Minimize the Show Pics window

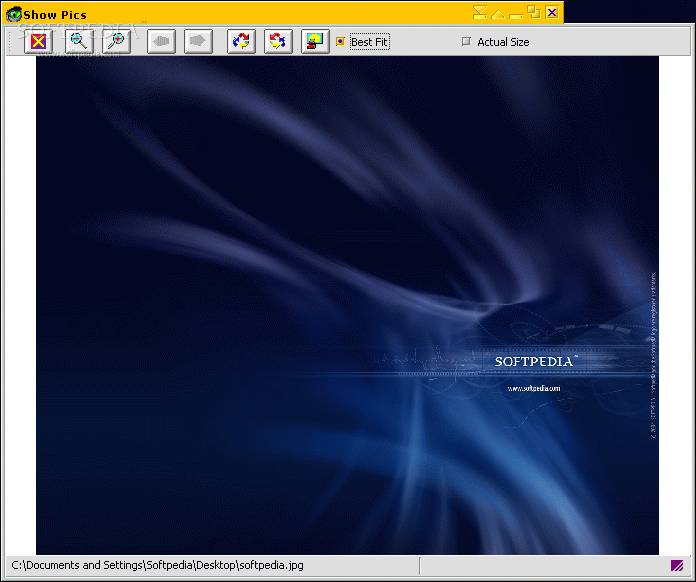pyautogui.click(x=516, y=16)
